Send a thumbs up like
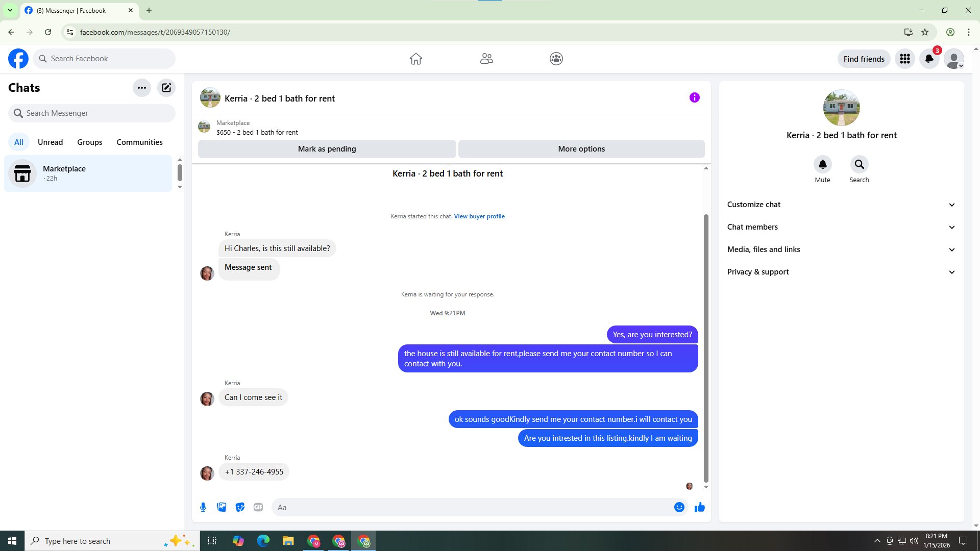The width and height of the screenshot is (980, 551). (x=699, y=507)
